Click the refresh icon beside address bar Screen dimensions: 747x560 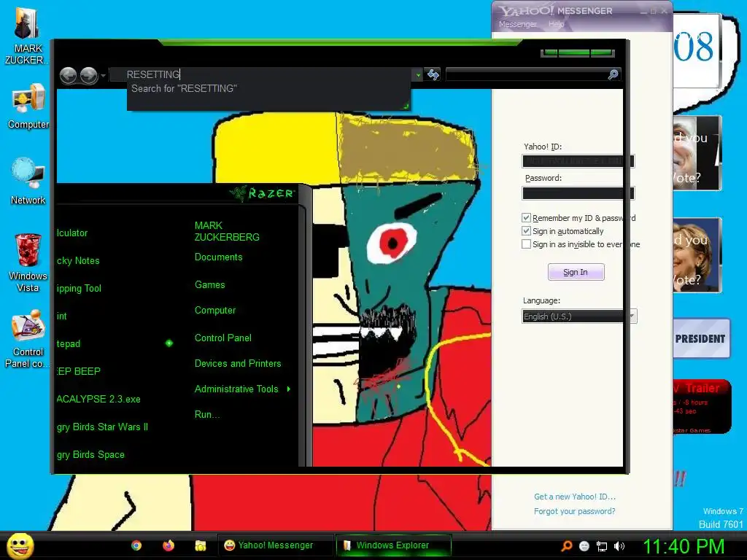[433, 74]
